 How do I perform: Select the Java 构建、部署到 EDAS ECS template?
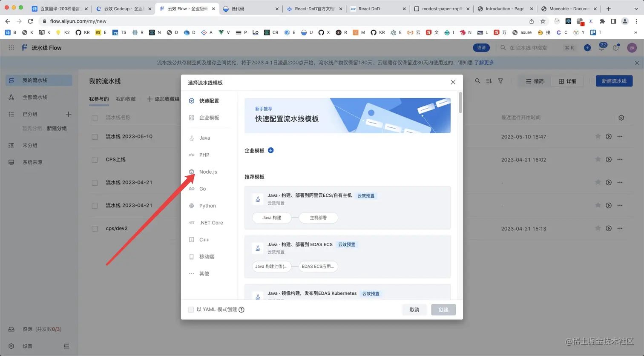[348, 257]
